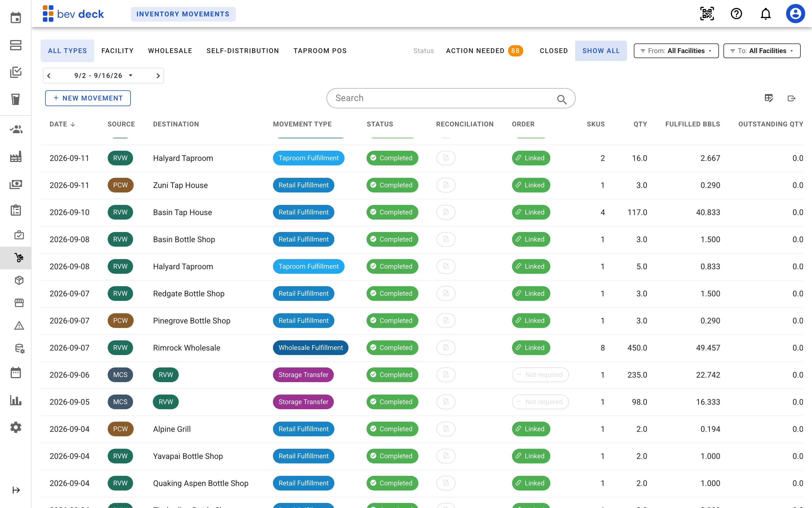The width and height of the screenshot is (812, 508).
Task: Open the From All Facilities dropdown
Action: point(676,51)
